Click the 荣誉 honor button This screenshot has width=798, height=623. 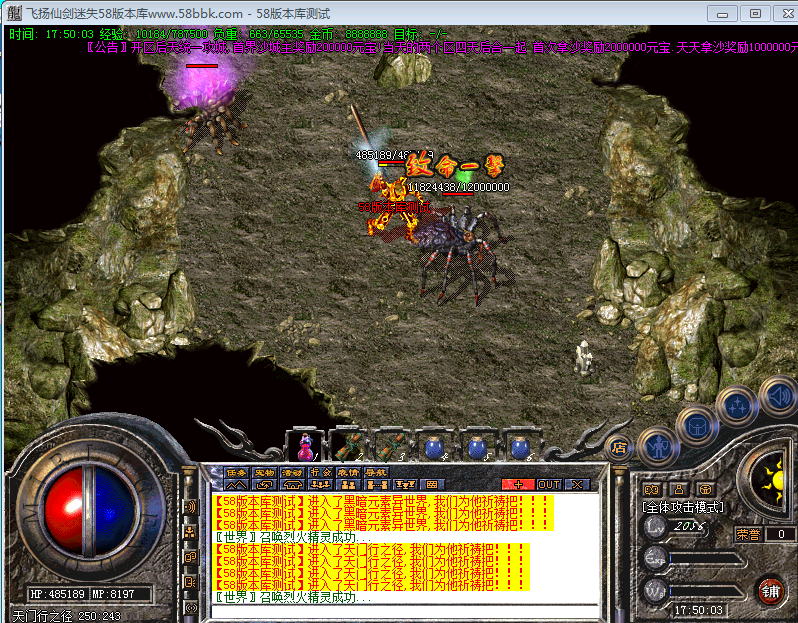(x=748, y=534)
